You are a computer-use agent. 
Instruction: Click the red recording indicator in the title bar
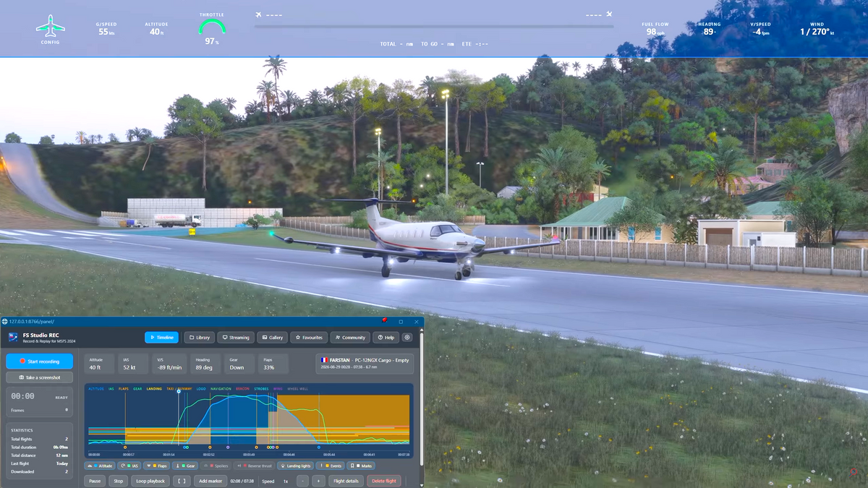(x=385, y=320)
